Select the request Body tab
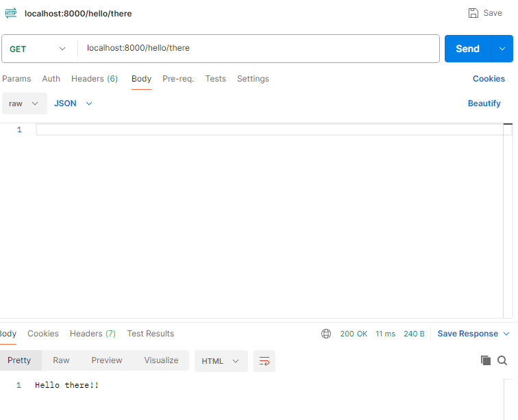Image resolution: width=518 pixels, height=420 pixels. click(141, 79)
